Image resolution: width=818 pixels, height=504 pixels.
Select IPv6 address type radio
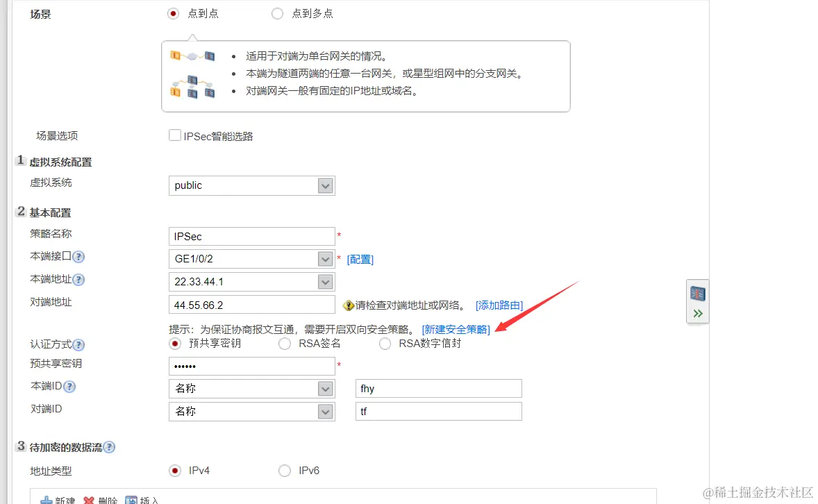284,471
